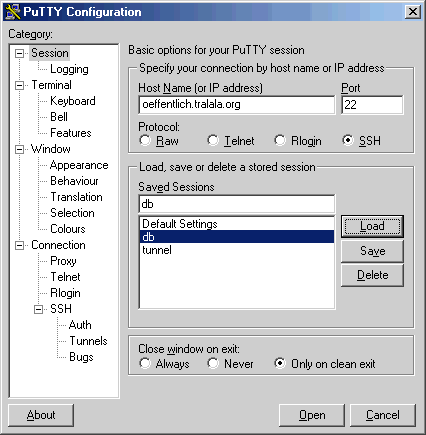Focus the Host Name input field
Image resolution: width=426 pixels, height=435 pixels.
click(237, 105)
